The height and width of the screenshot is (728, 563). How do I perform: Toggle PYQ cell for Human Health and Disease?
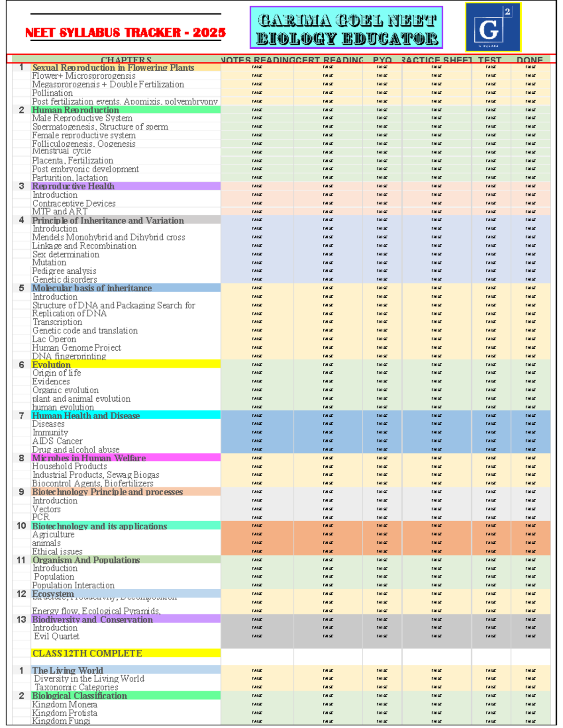[x=382, y=415]
